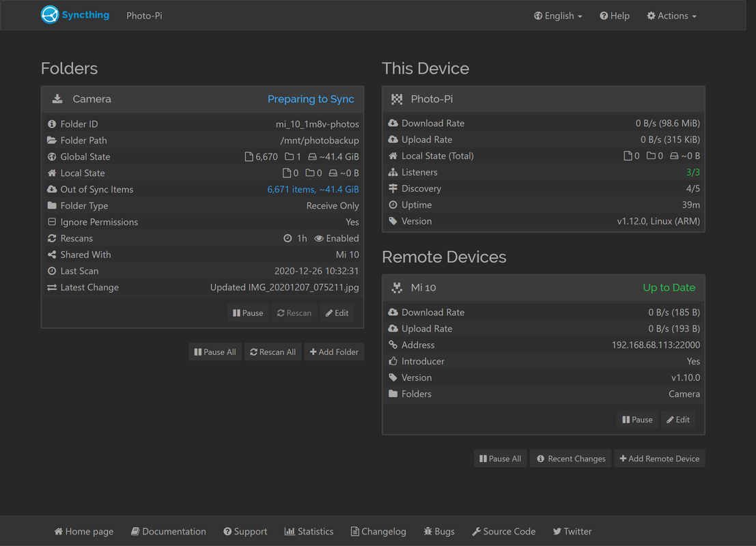Click the Folder Type folder icon
Viewport: 756px width, 546px height.
pyautogui.click(x=52, y=205)
